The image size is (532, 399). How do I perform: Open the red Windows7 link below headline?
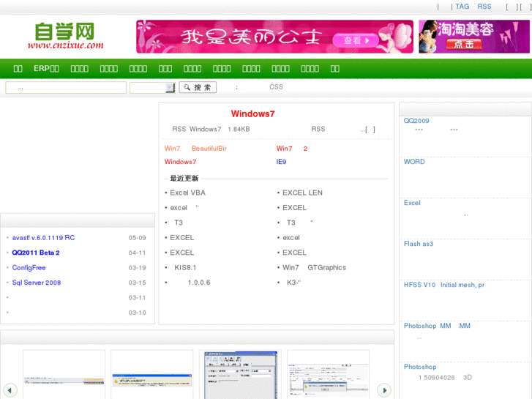coord(180,162)
